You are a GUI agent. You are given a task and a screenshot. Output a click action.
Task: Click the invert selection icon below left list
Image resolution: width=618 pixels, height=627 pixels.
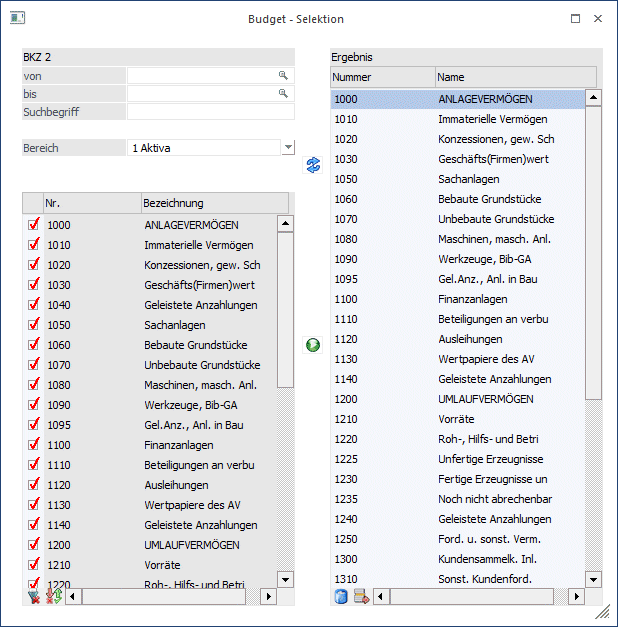click(x=52, y=596)
